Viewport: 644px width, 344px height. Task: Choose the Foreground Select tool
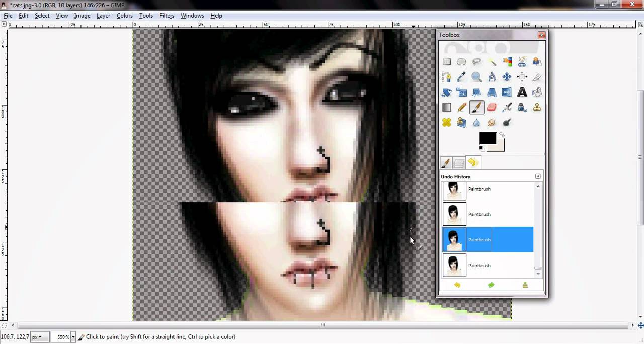click(x=537, y=62)
